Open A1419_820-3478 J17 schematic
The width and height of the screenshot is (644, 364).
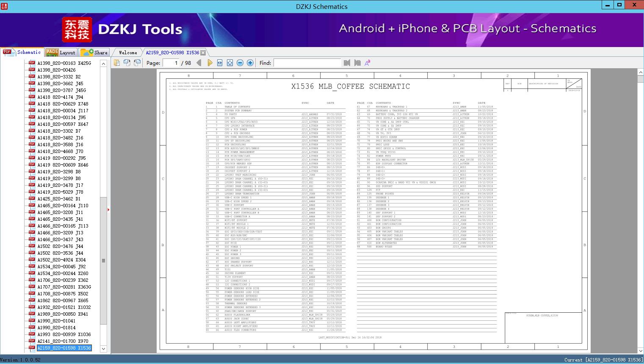click(60, 185)
